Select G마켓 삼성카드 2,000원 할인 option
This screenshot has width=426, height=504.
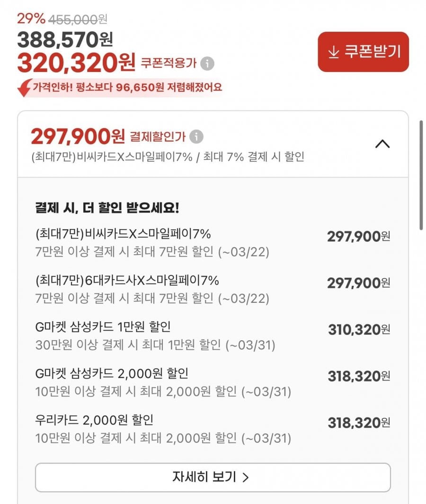coord(112,373)
